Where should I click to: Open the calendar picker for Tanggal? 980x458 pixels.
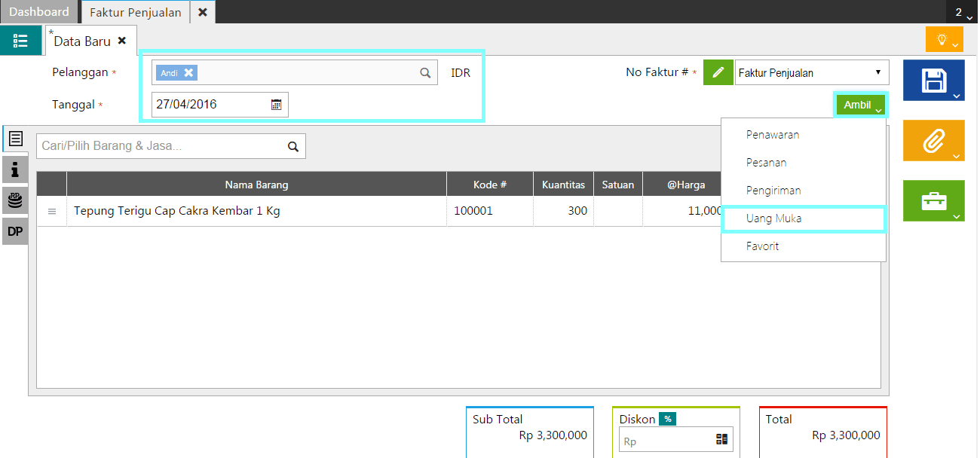276,105
